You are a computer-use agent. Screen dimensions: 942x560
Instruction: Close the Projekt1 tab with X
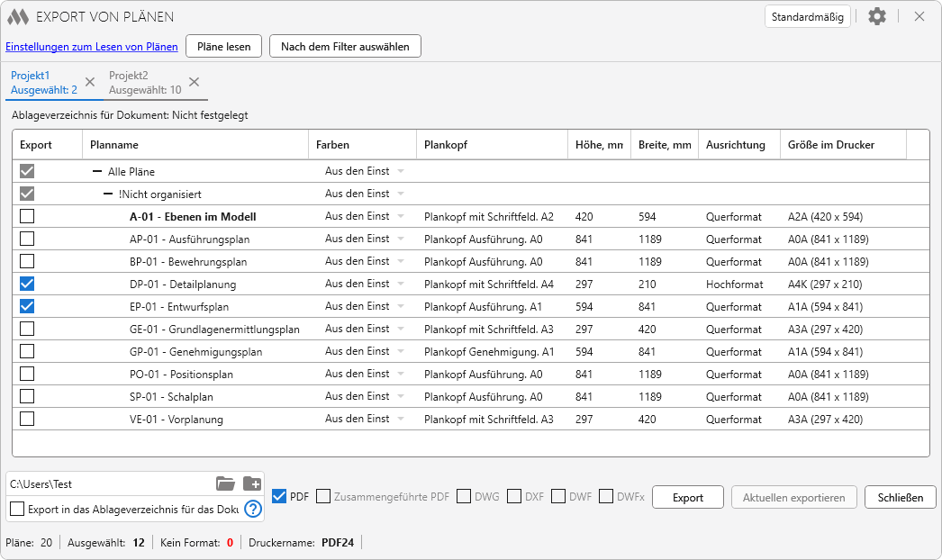click(x=90, y=82)
